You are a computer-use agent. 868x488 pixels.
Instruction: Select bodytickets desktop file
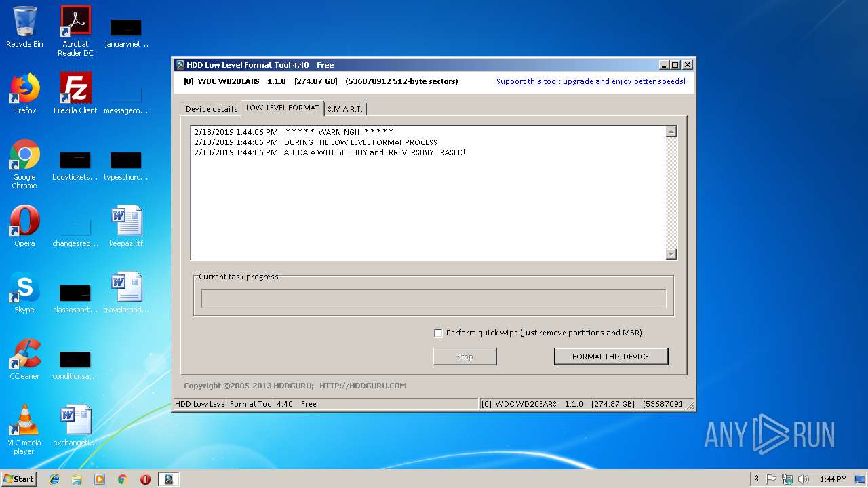[x=75, y=165]
